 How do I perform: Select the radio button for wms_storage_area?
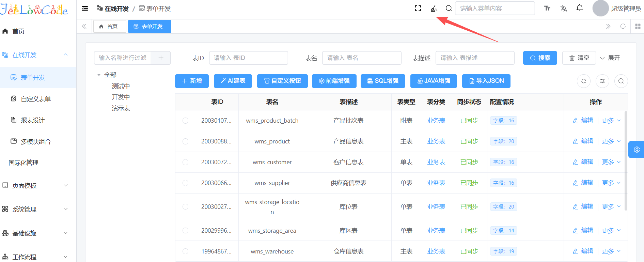[x=185, y=231]
